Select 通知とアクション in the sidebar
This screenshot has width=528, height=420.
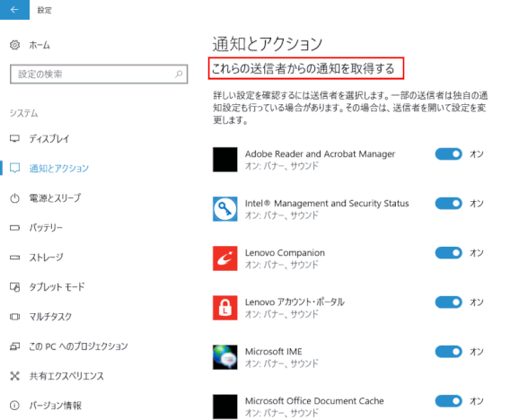click(59, 169)
